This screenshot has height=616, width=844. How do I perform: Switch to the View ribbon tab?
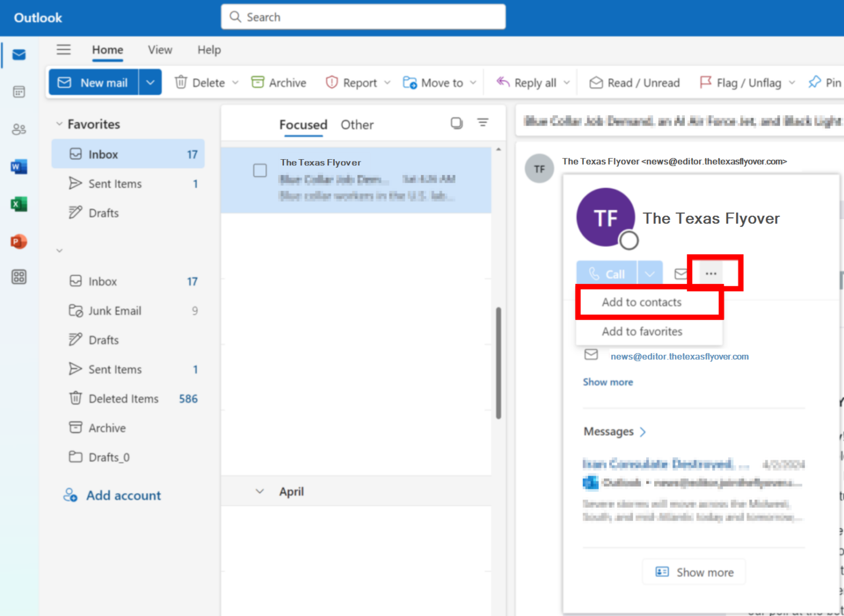click(x=160, y=50)
